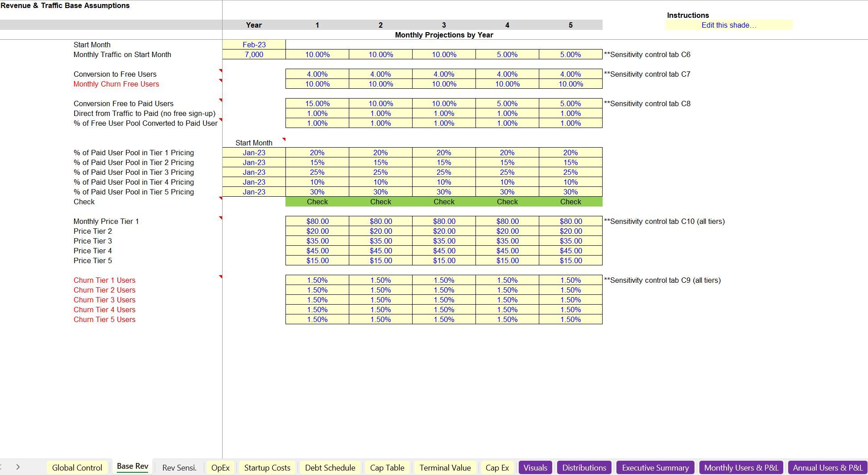
Task: Click the next-sheet navigation arrow
Action: pos(18,467)
